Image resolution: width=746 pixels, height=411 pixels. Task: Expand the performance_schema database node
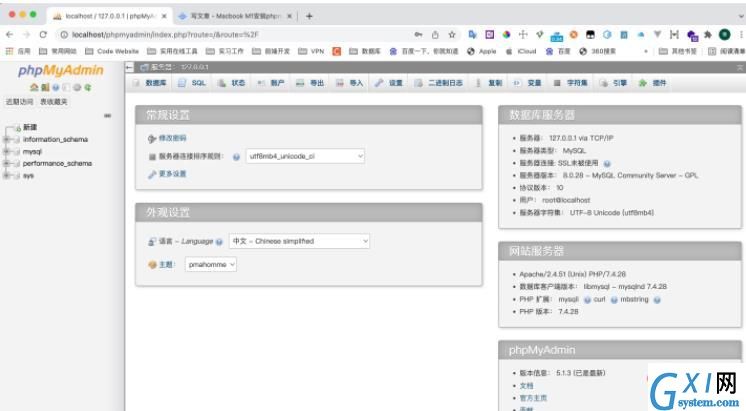(x=6, y=164)
